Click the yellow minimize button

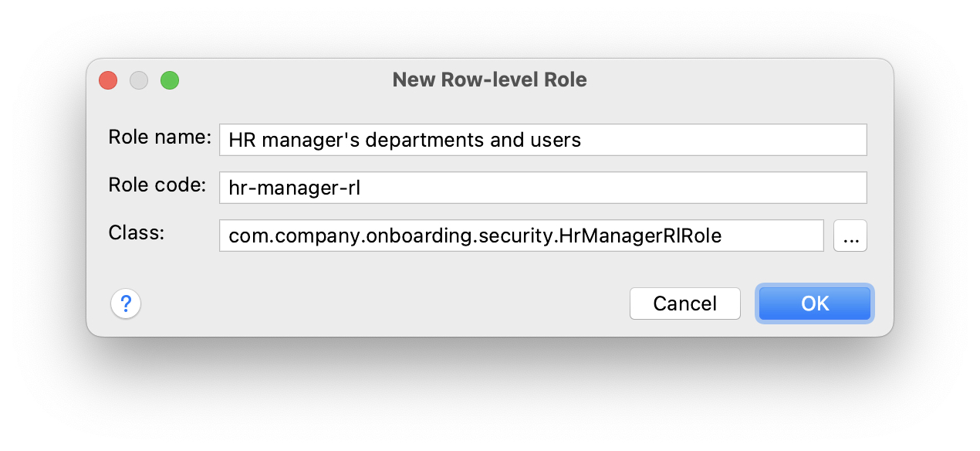pyautogui.click(x=139, y=80)
